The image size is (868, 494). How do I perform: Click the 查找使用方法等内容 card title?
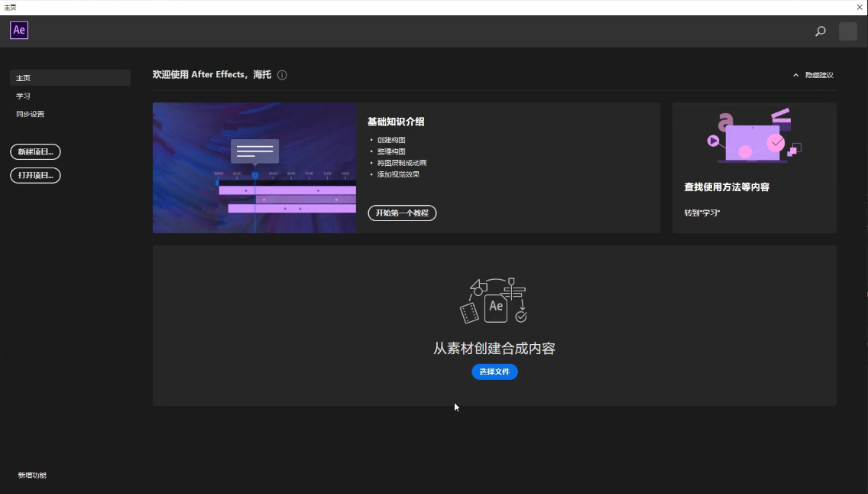point(727,187)
